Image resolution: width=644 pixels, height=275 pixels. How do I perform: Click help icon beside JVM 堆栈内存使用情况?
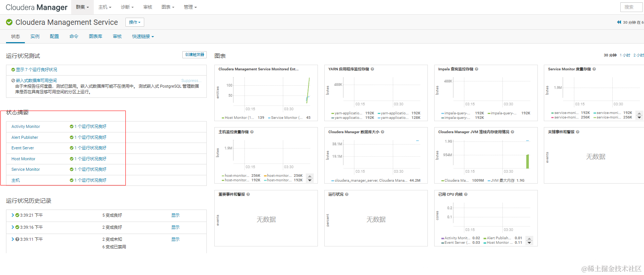(512, 132)
